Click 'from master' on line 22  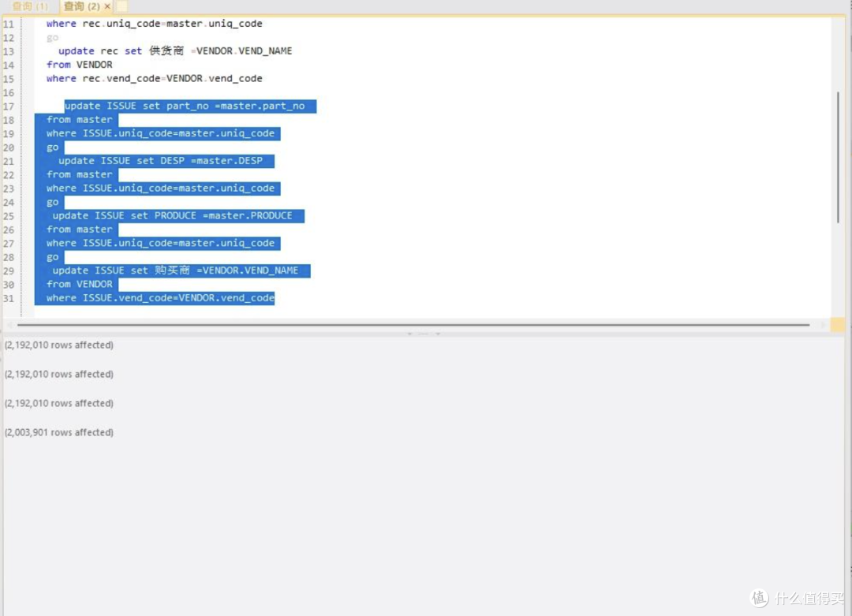[80, 174]
